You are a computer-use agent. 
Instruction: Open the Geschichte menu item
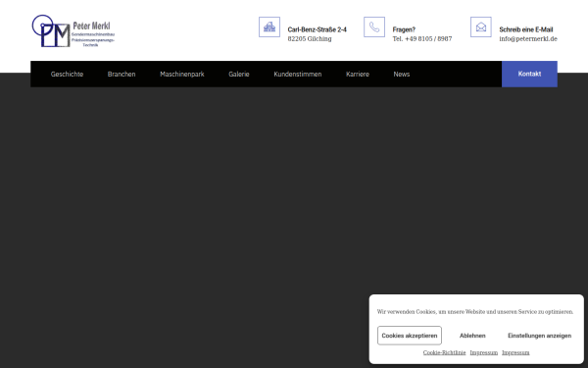click(x=67, y=74)
